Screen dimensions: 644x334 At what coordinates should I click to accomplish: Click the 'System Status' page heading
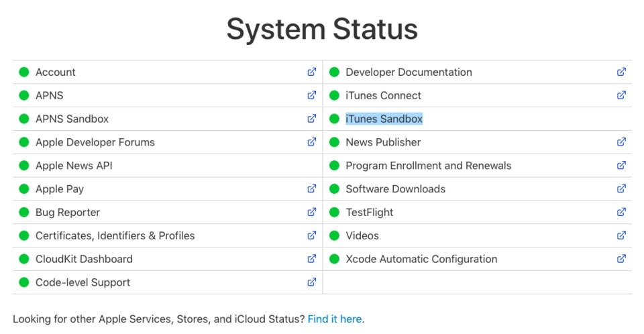point(322,29)
